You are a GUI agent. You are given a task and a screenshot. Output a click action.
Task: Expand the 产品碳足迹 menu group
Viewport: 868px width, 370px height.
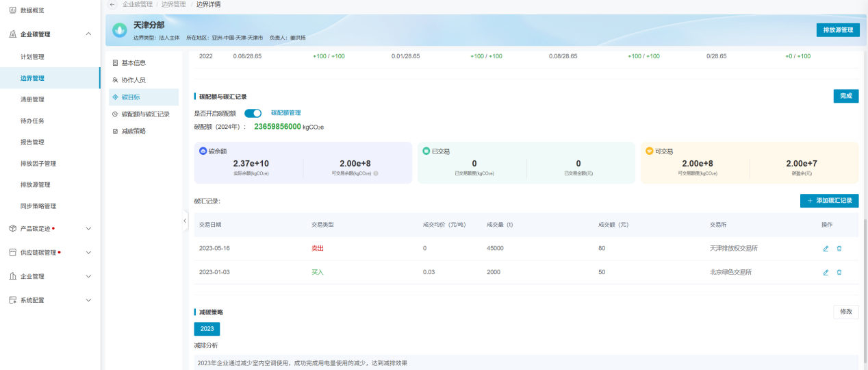[88, 228]
